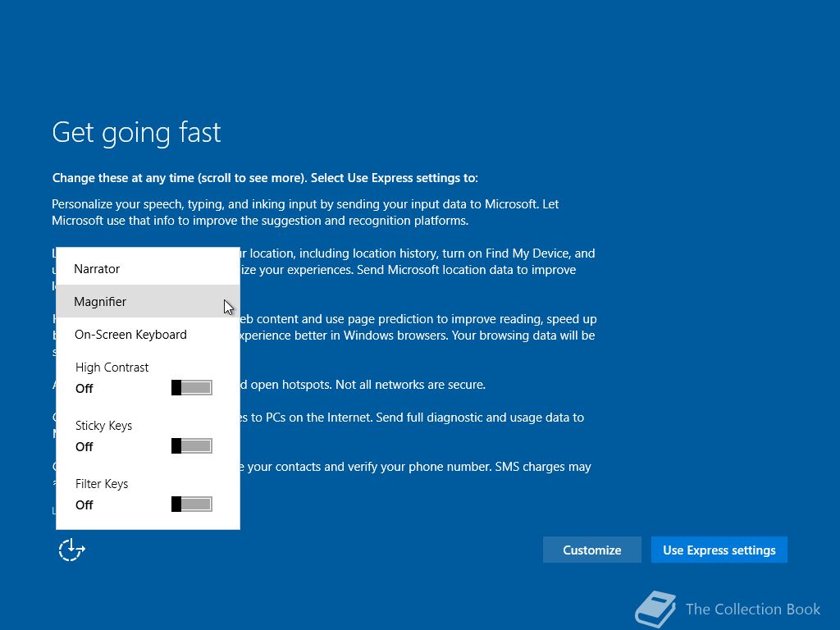Viewport: 840px width, 630px height.
Task: Click the line about "full diagnostic and usage data"
Action: click(412, 418)
